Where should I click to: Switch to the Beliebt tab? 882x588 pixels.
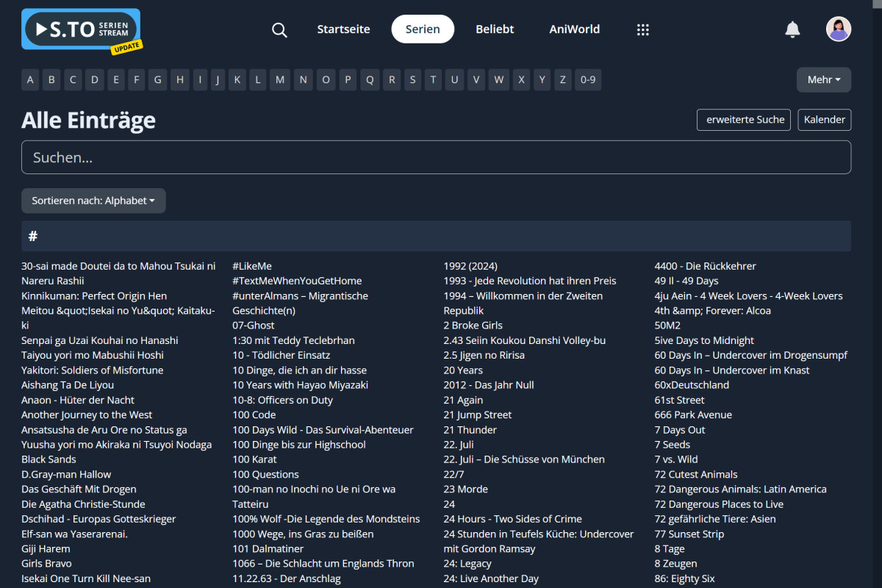[495, 29]
